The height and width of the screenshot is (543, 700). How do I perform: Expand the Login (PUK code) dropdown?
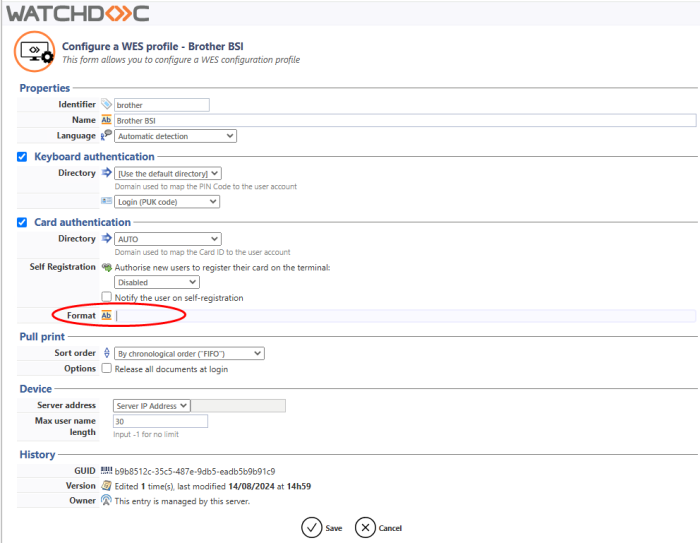pyautogui.click(x=167, y=201)
